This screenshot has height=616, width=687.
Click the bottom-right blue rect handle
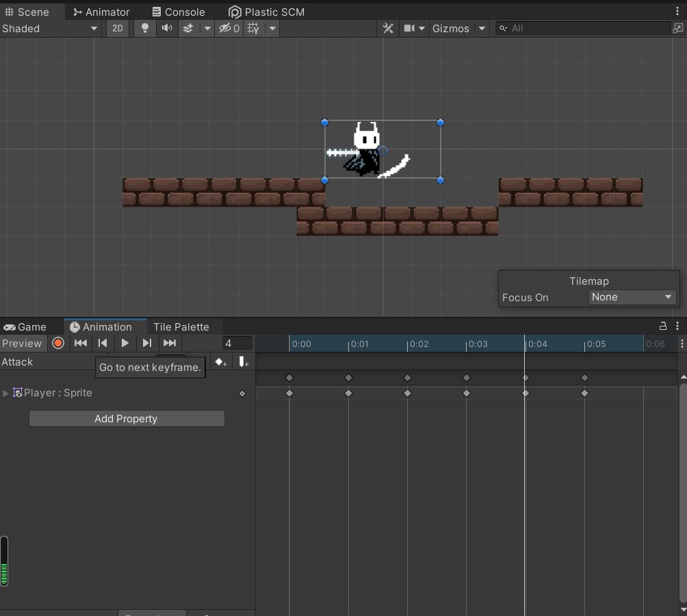click(x=441, y=180)
